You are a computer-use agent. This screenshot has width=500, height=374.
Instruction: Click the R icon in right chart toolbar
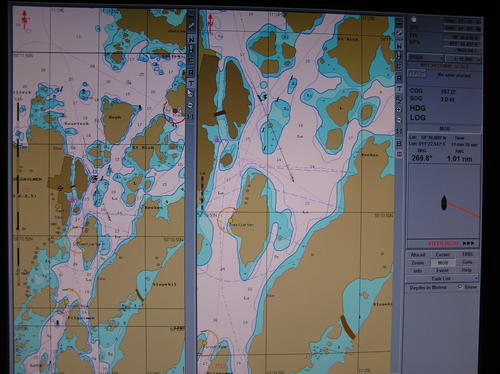pos(399,78)
